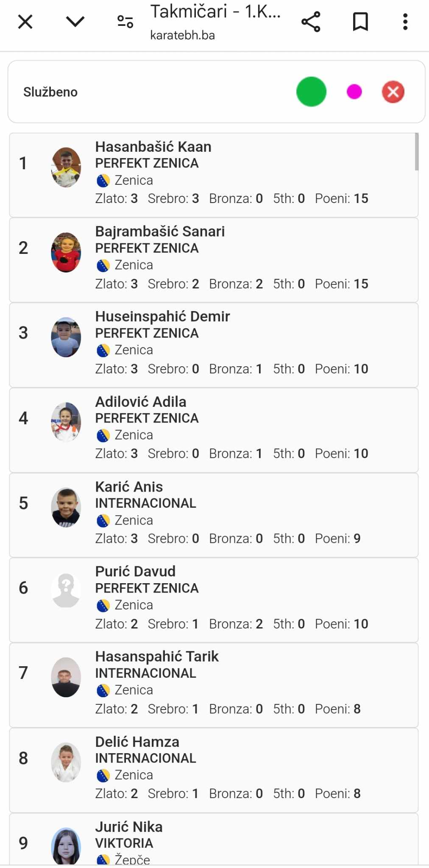Open the three-dot overflow menu
This screenshot has width=429, height=868.
coord(405,22)
